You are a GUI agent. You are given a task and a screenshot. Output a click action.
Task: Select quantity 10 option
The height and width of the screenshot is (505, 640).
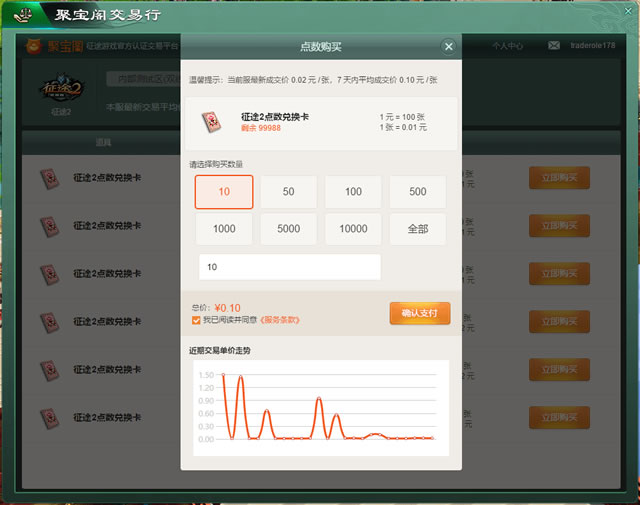[224, 192]
